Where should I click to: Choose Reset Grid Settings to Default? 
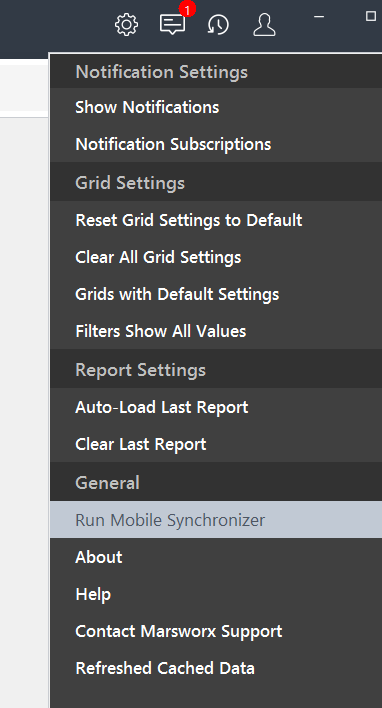click(216, 220)
